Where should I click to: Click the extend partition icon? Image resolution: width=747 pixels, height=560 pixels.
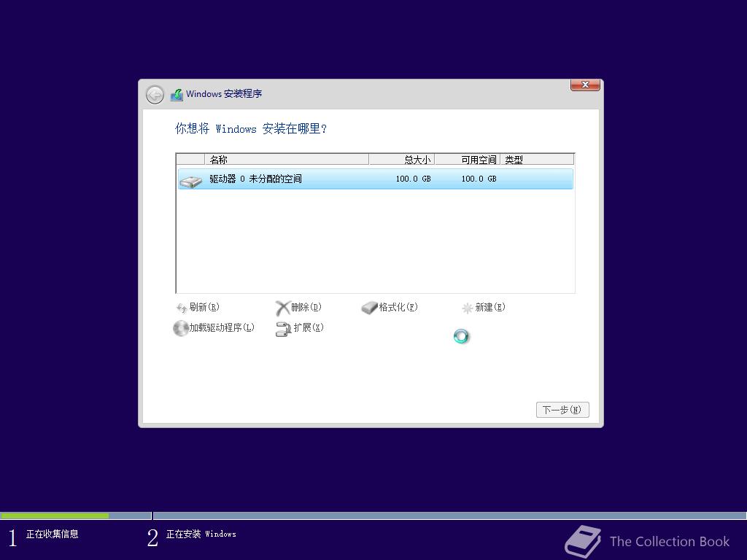click(x=283, y=329)
